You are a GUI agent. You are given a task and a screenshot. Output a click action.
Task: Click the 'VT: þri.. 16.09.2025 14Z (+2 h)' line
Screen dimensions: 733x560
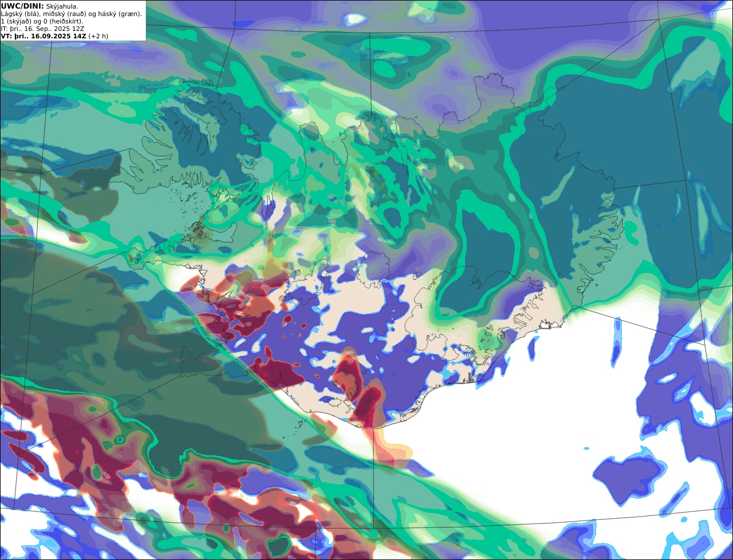tap(54, 36)
